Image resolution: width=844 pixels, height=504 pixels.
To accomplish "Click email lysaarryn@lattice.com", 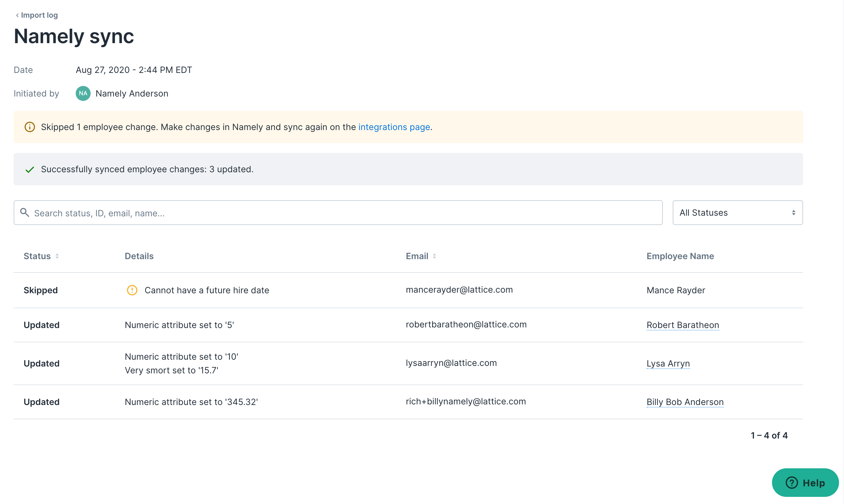I will [x=451, y=363].
